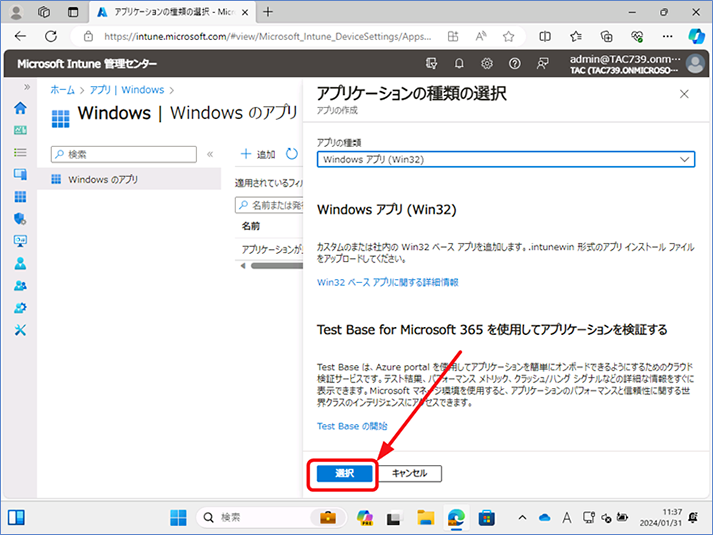713x535 pixels.
Task: Open the アプリの種類 dropdown
Action: pyautogui.click(x=506, y=159)
